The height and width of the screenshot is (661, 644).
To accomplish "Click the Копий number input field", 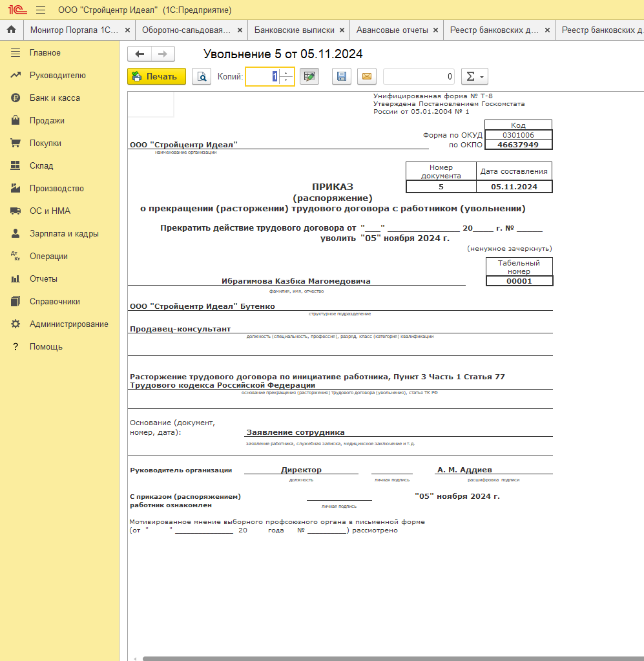I will [x=262, y=77].
